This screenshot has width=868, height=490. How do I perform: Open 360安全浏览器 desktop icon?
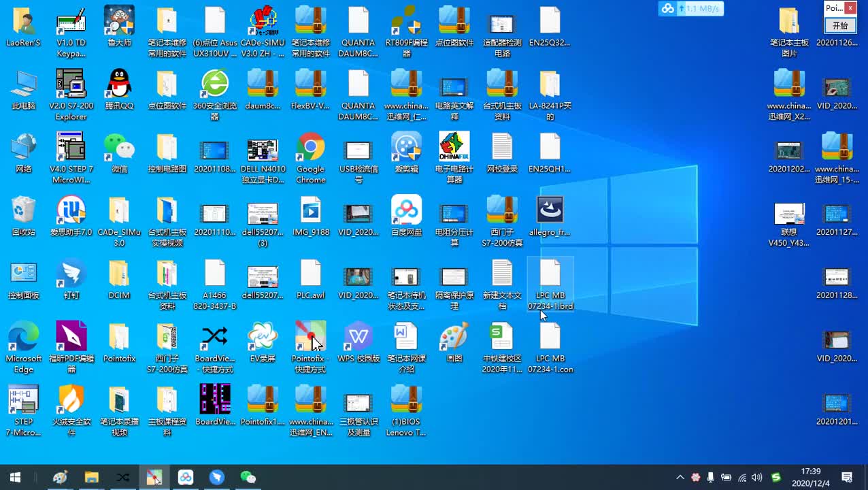[215, 95]
